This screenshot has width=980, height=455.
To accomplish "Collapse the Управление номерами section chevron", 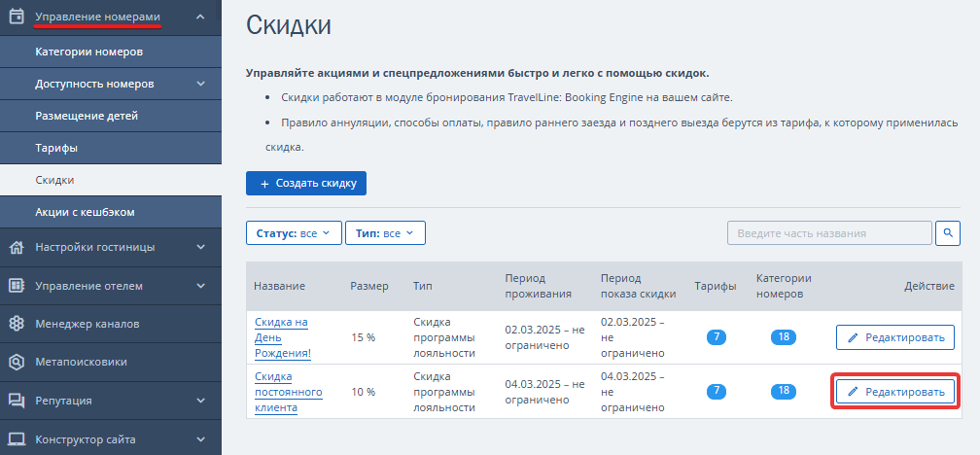I will [200, 17].
